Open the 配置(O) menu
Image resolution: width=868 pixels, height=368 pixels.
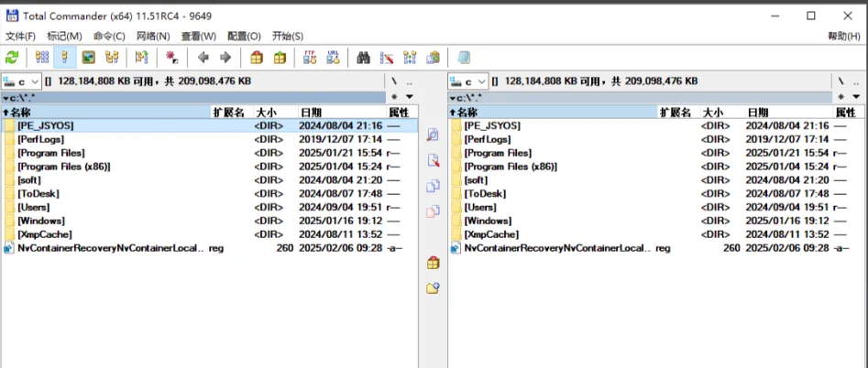click(244, 37)
